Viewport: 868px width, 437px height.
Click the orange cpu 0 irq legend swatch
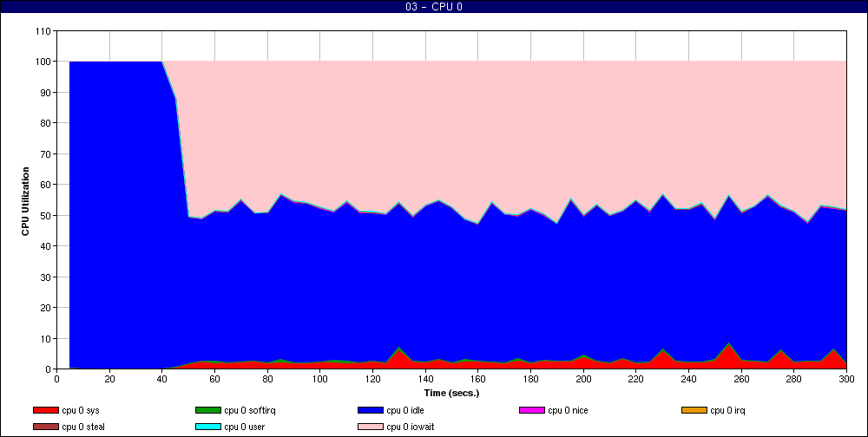point(694,410)
